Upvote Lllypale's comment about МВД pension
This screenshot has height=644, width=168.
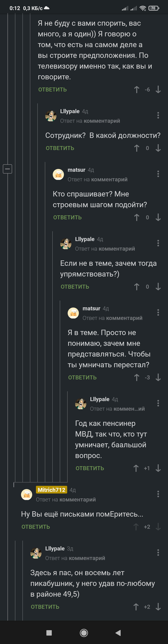click(x=136, y=468)
